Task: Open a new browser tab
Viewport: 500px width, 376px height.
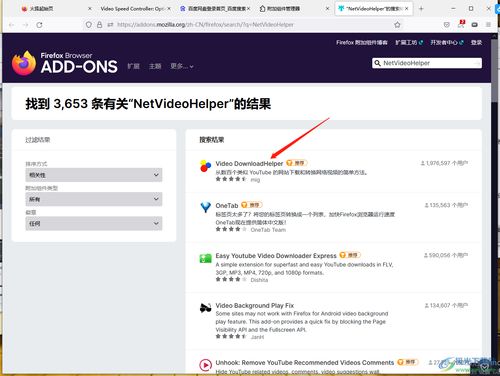Action: 421,9
